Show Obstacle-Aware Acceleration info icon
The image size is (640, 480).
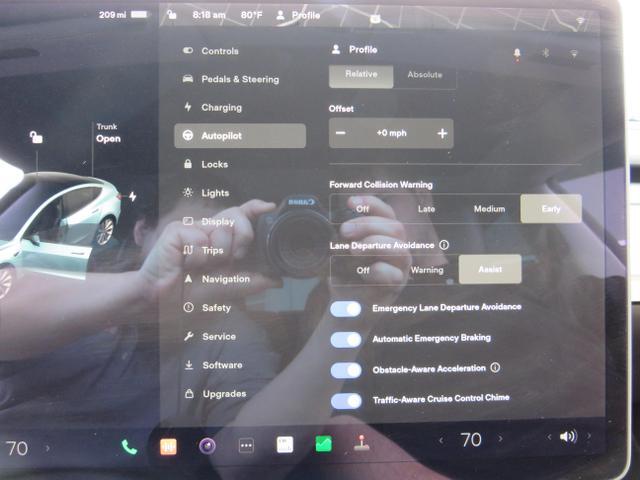click(x=495, y=367)
